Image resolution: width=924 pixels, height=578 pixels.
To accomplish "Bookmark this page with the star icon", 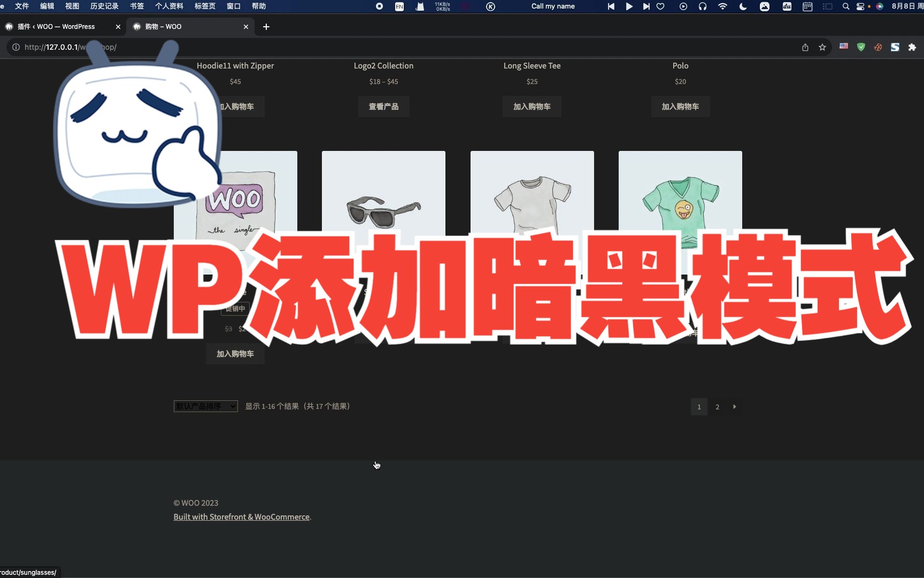I will pyautogui.click(x=822, y=47).
